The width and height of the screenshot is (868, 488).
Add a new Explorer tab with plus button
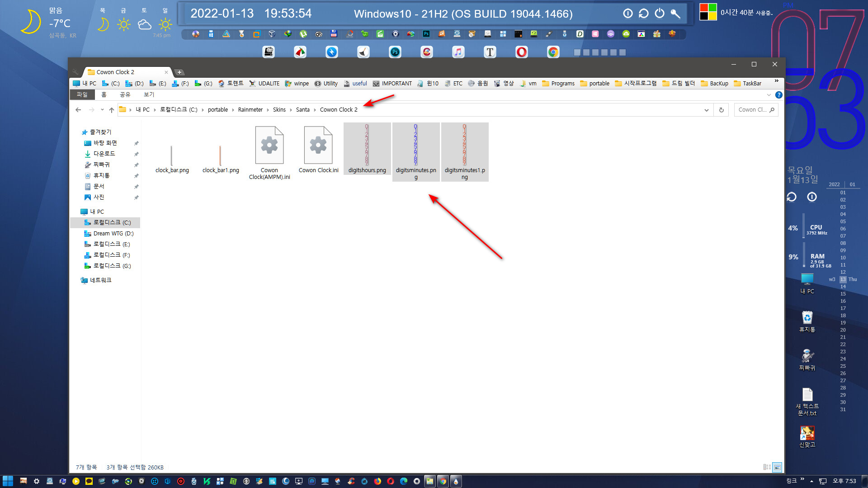pyautogui.click(x=179, y=72)
